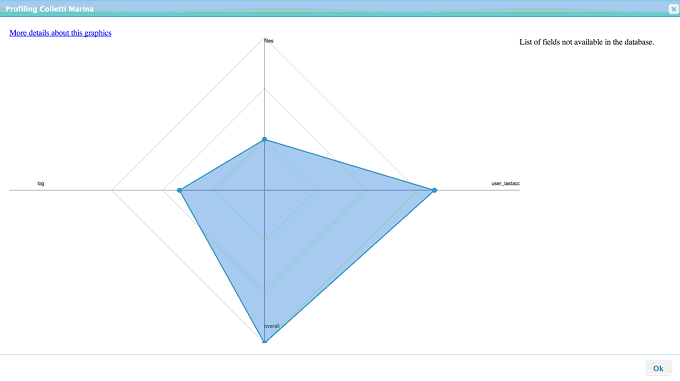
Task: Click the 'List of fields not available' message
Action: (587, 42)
